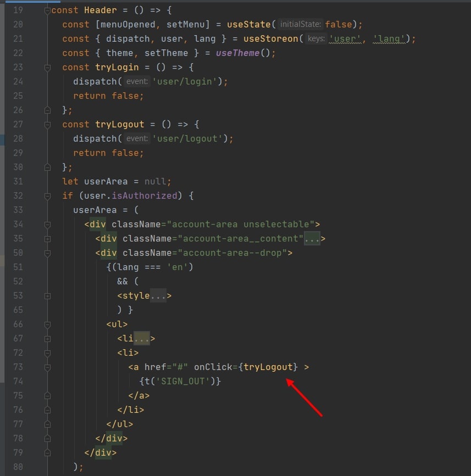Screen dimensions: 471x476
Task: Click the folded ellipsis in the collapsed li
Action: coord(142,339)
